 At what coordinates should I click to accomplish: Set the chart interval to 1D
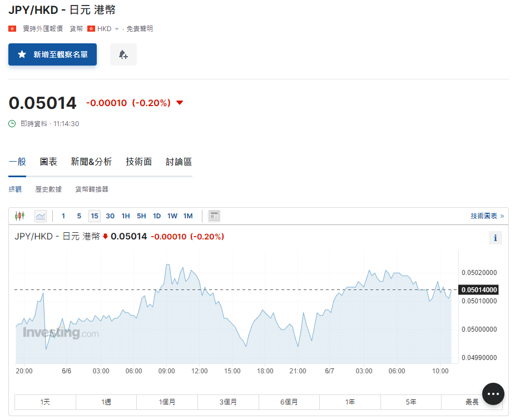(157, 216)
